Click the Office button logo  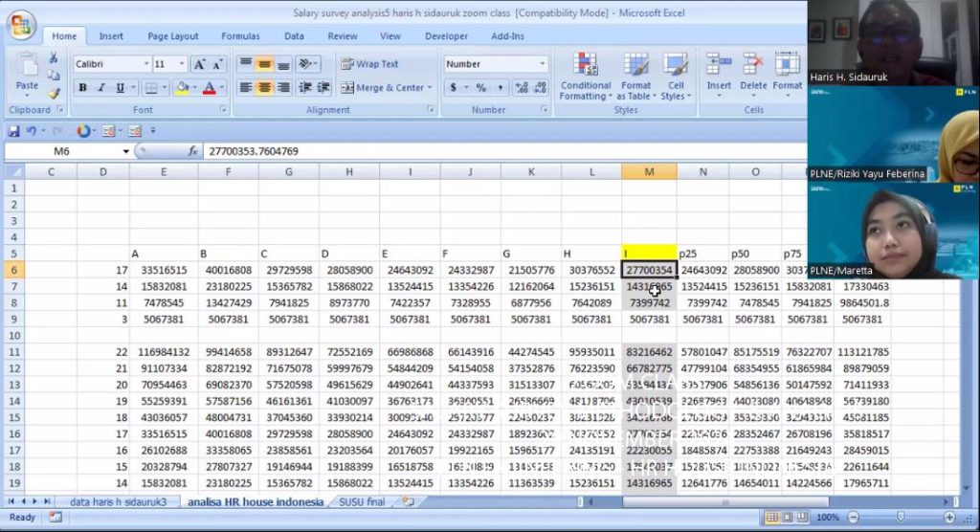(21, 25)
